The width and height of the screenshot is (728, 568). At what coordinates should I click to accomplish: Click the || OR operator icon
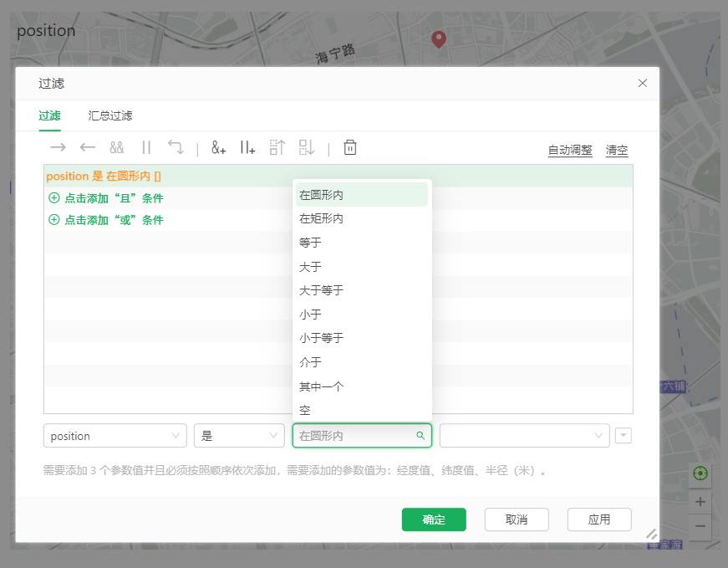[x=146, y=148]
